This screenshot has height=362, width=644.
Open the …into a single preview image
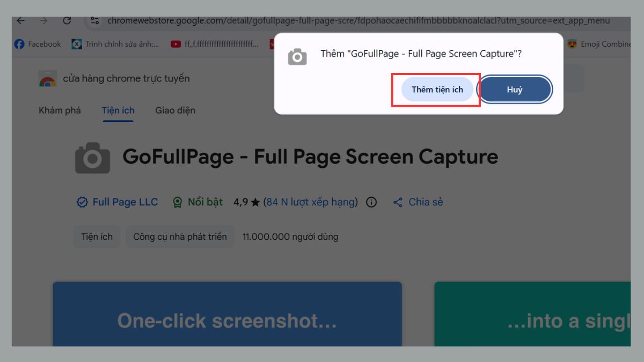pyautogui.click(x=532, y=314)
